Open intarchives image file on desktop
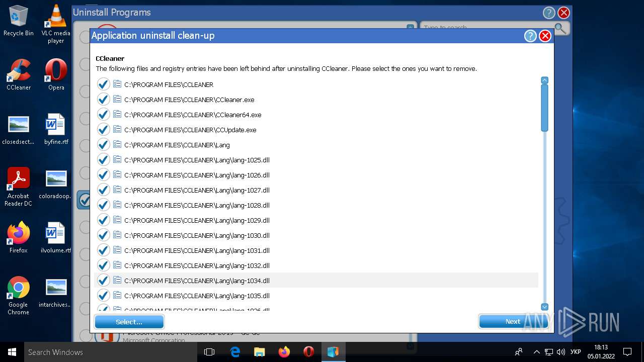 pos(56,292)
